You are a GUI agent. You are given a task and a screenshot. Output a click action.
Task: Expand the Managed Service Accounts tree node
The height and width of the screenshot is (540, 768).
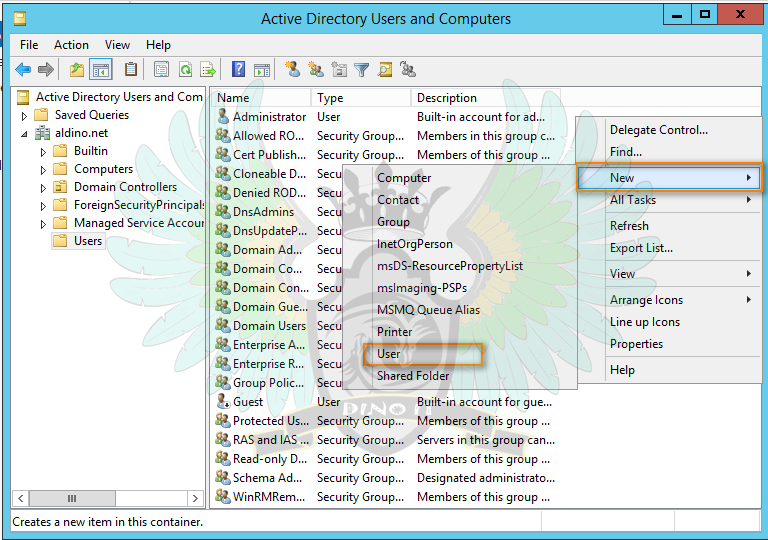(43, 224)
